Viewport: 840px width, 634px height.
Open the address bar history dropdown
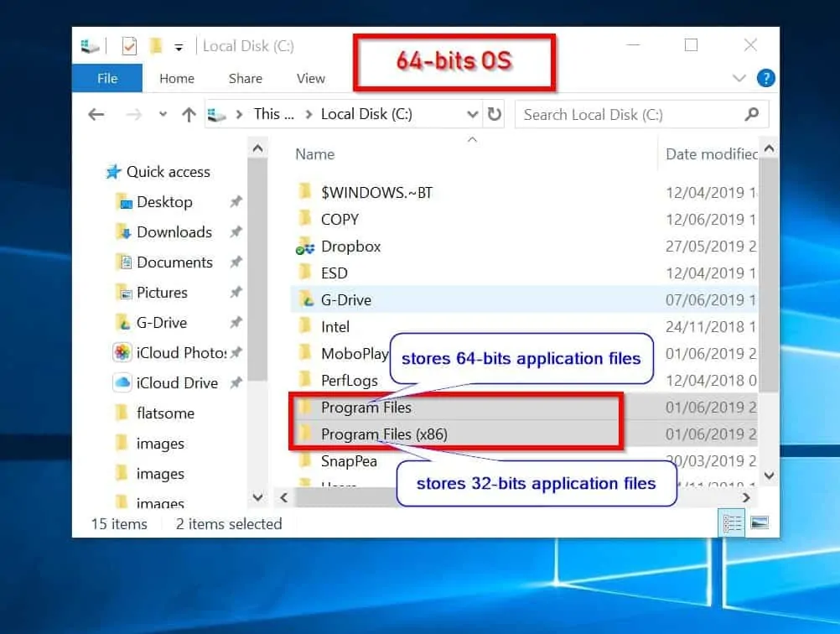(x=472, y=114)
